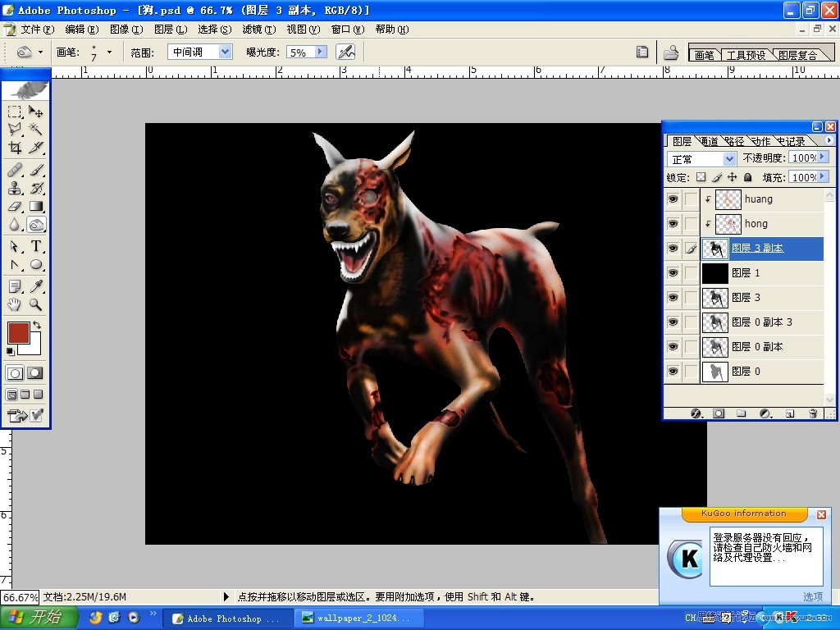Toggle visibility of 图层 1 layer
The height and width of the screenshot is (630, 840).
[673, 273]
